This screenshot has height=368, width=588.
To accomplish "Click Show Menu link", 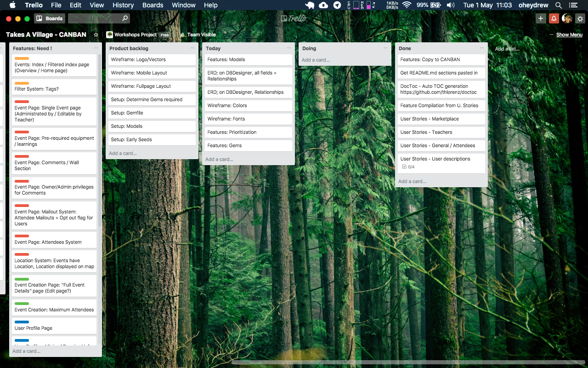I will click(x=569, y=34).
